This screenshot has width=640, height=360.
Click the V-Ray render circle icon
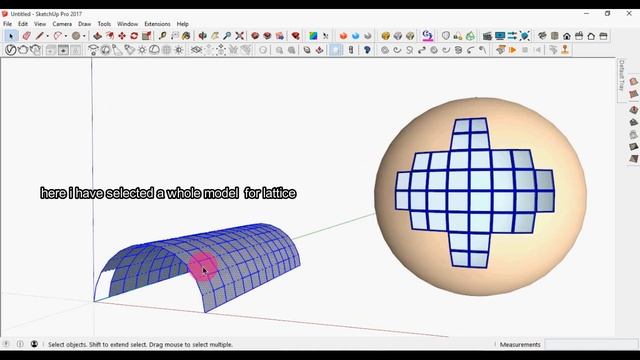(x=11, y=50)
